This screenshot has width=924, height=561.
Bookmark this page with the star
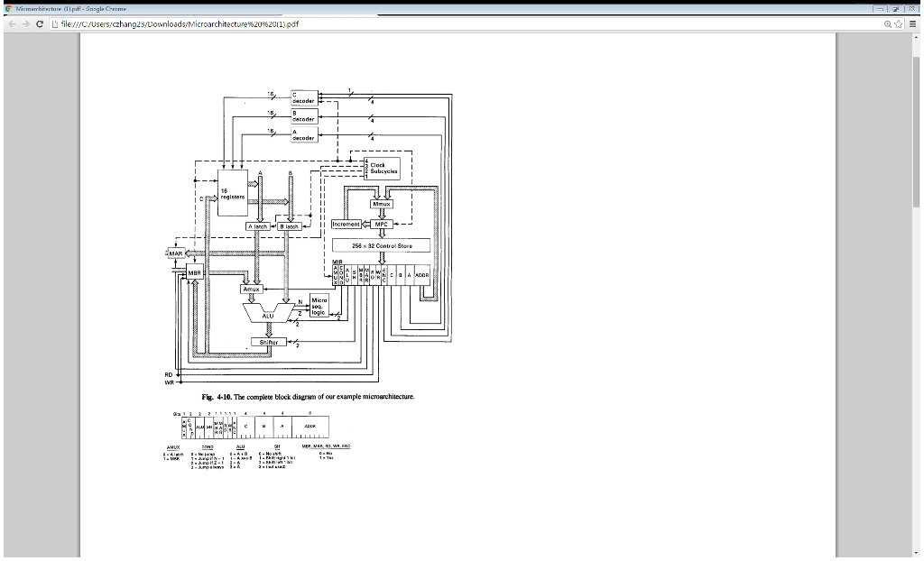[x=900, y=23]
